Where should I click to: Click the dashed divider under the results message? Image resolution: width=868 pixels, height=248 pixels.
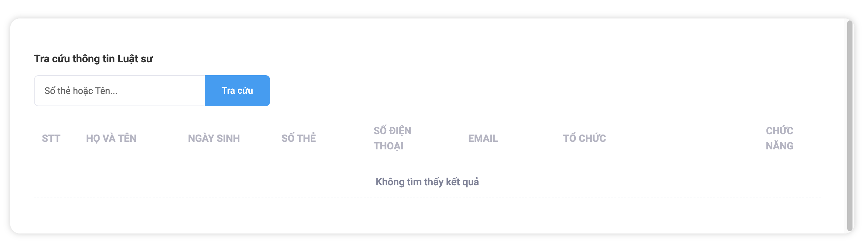pyautogui.click(x=427, y=198)
